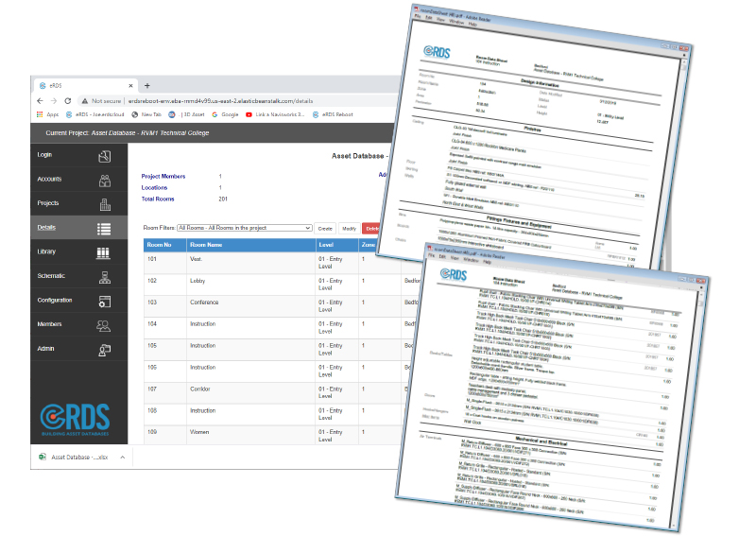Viewport: 756px width, 536px height.
Task: Select the Details list icon
Action: point(104,229)
